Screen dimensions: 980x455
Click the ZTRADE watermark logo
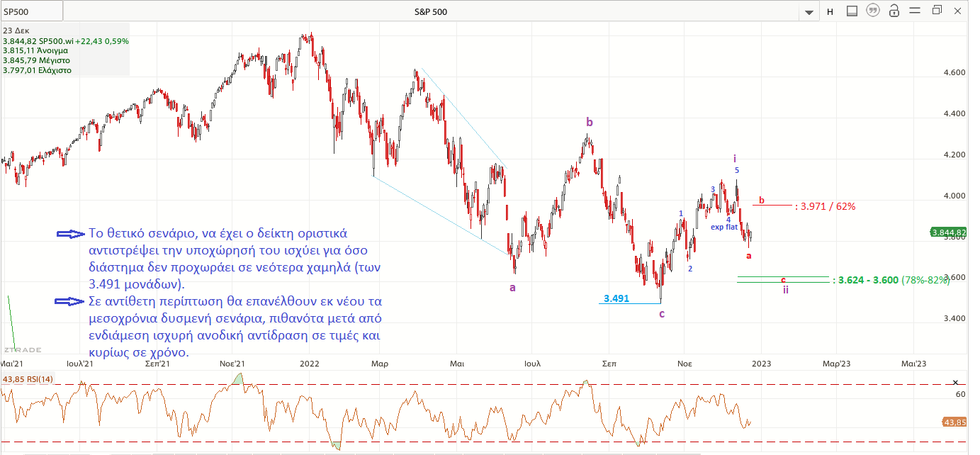coord(23,350)
